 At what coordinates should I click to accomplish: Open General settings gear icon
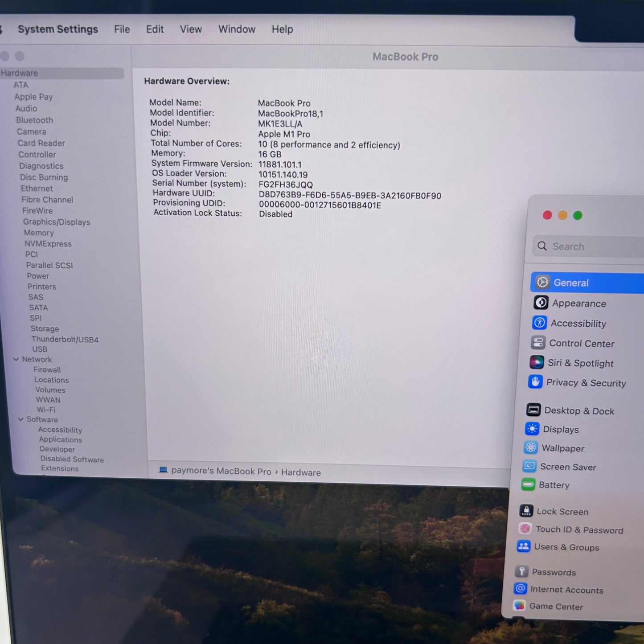click(542, 282)
